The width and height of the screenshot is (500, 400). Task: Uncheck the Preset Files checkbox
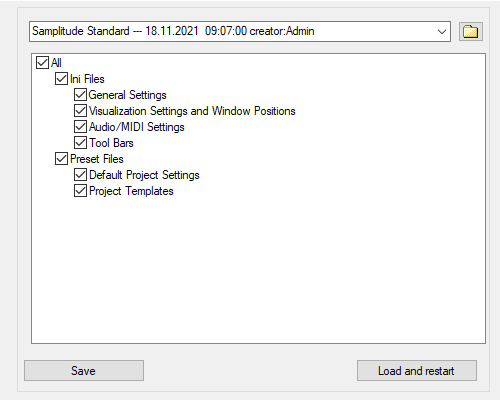pos(61,159)
